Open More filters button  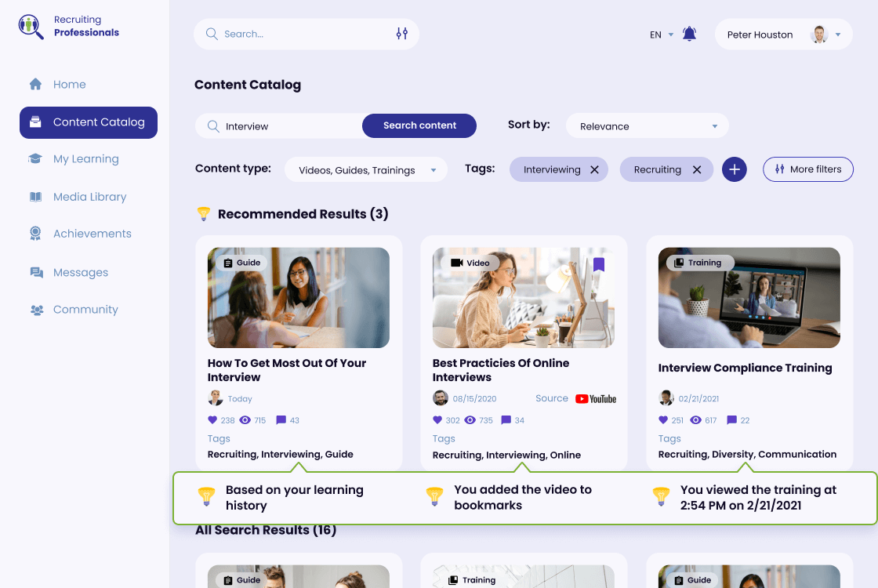point(807,169)
